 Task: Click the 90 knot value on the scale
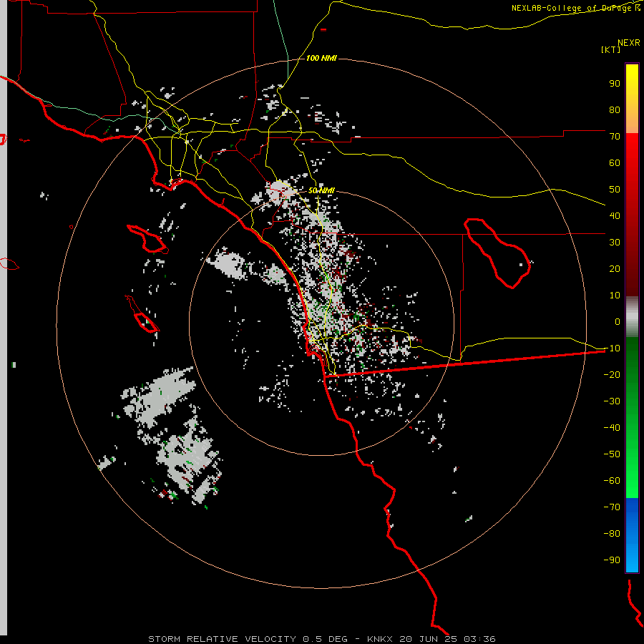(615, 84)
